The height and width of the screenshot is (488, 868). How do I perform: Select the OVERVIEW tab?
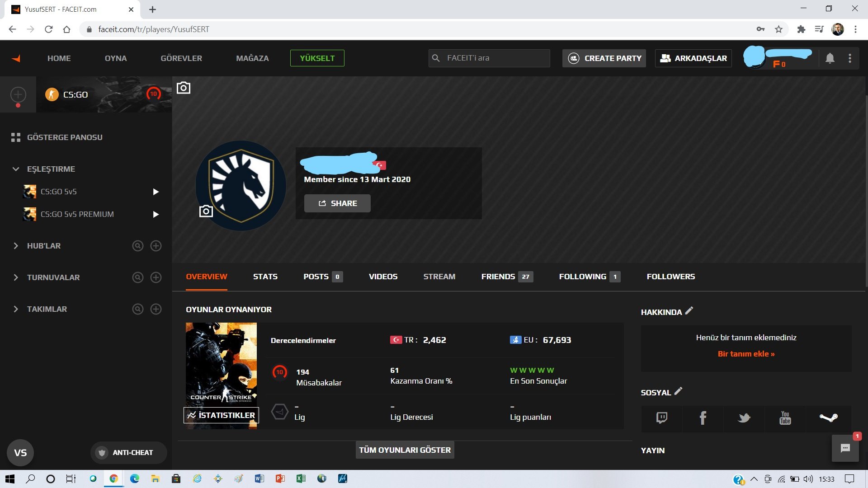pyautogui.click(x=207, y=277)
